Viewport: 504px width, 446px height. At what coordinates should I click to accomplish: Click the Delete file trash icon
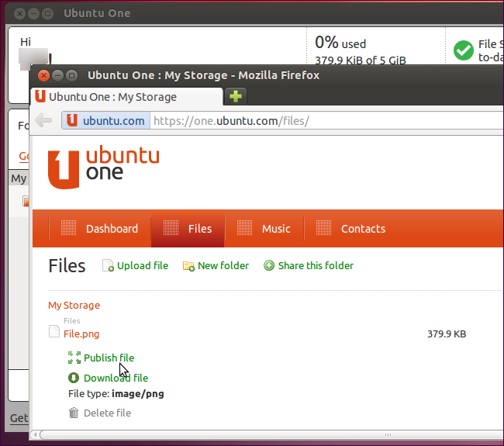coord(74,413)
